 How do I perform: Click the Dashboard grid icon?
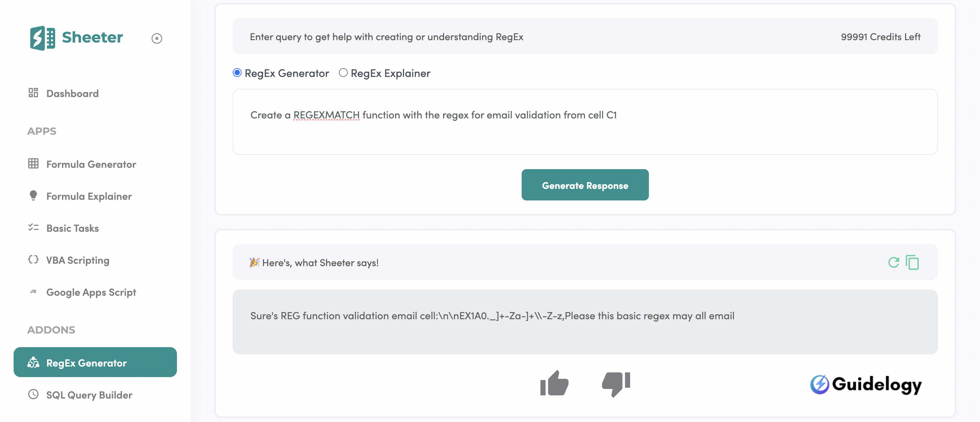click(x=33, y=93)
